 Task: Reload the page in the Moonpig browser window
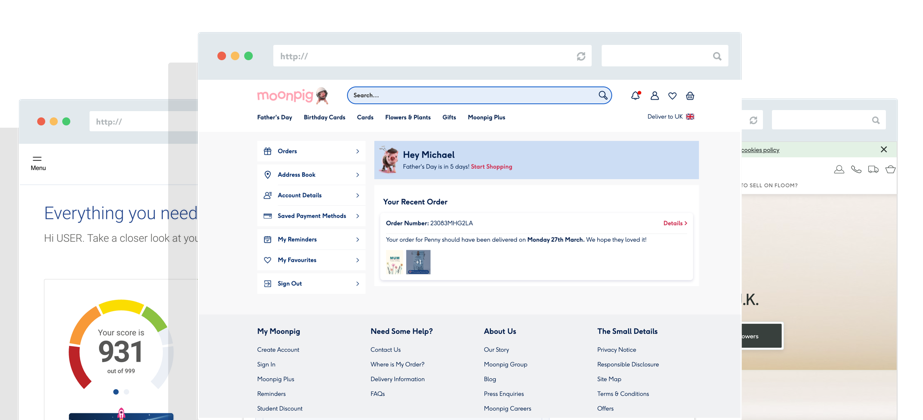coord(581,56)
